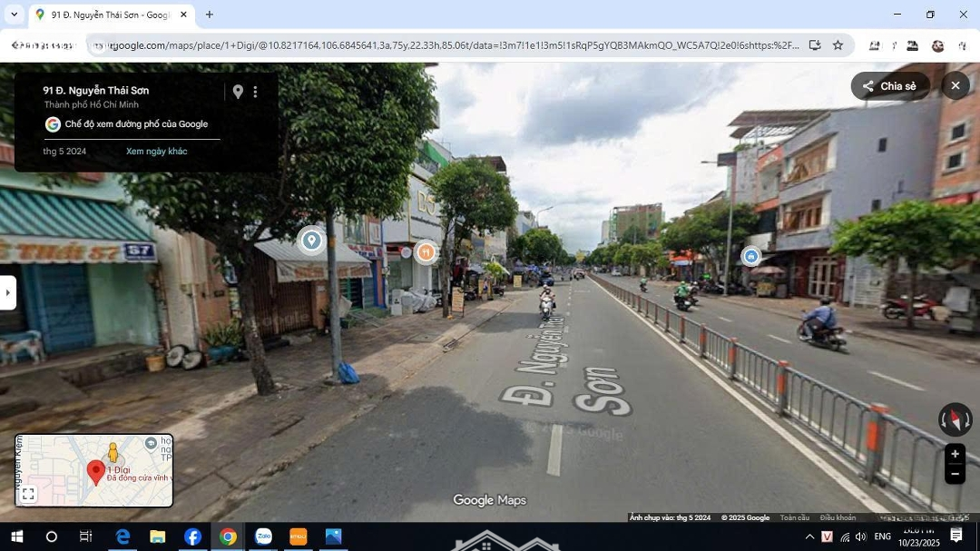The width and height of the screenshot is (980, 551).
Task: Close Street View with the X button
Action: 955,85
